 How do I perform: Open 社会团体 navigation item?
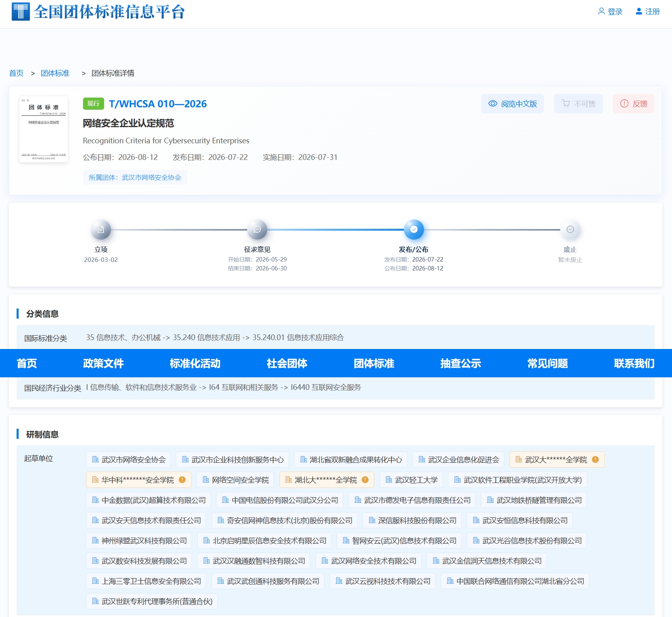287,364
